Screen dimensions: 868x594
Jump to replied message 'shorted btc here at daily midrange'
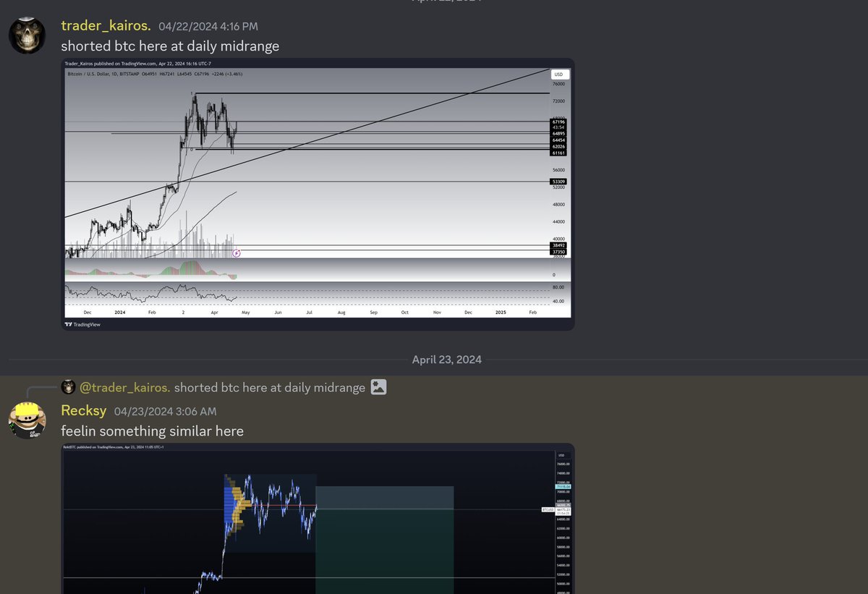[x=270, y=387]
